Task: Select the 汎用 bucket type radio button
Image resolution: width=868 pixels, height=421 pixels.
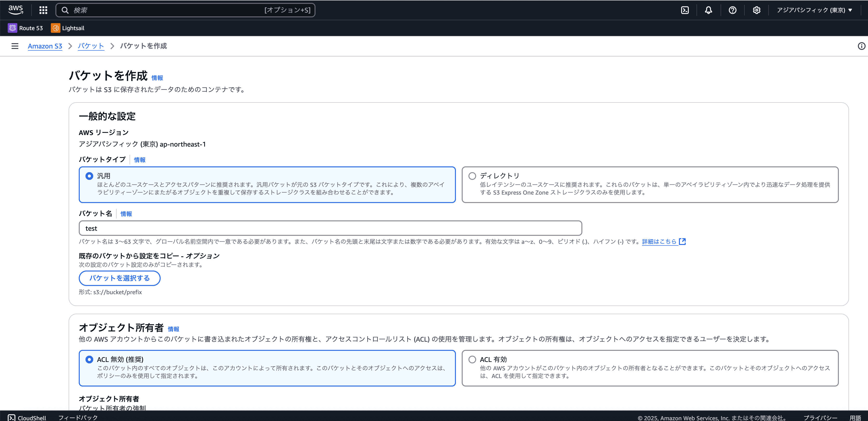Action: coord(89,176)
